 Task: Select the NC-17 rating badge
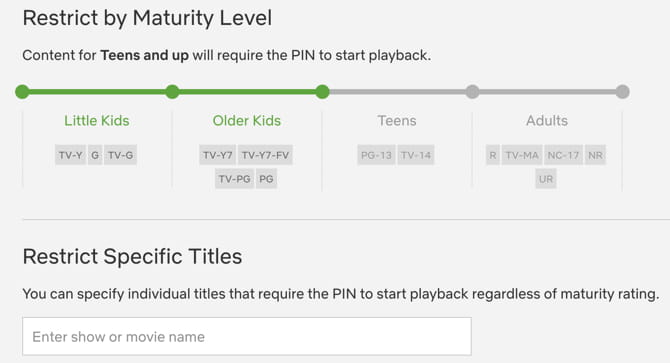(563, 155)
